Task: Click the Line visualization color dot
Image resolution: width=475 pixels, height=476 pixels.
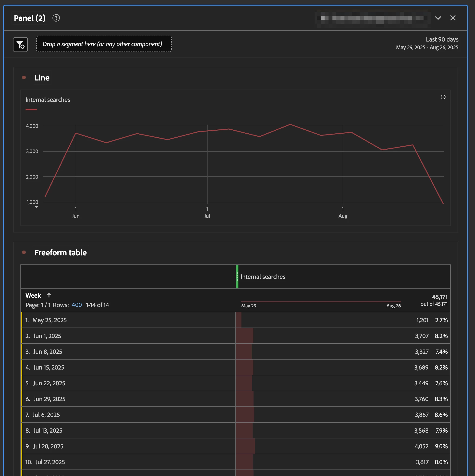Action: (x=24, y=78)
